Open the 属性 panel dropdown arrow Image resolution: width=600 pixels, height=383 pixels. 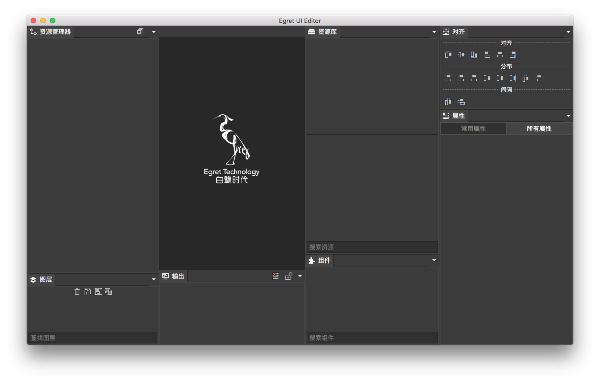tap(568, 116)
